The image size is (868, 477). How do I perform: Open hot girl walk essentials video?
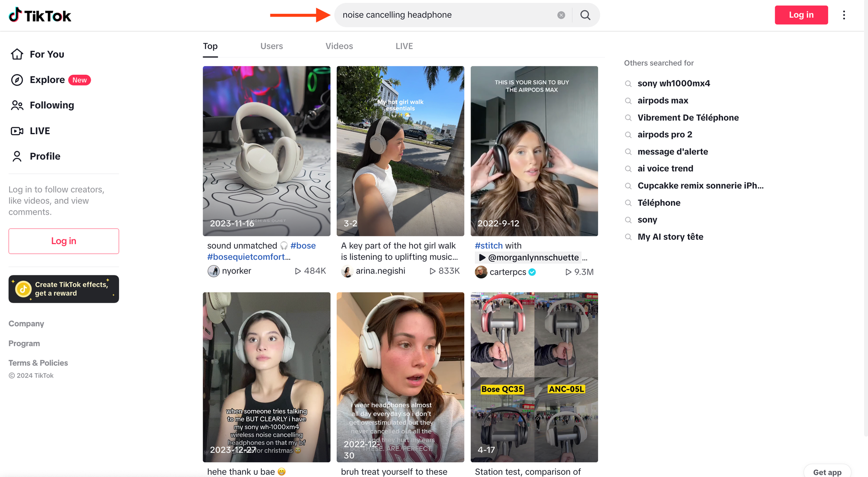click(x=400, y=151)
